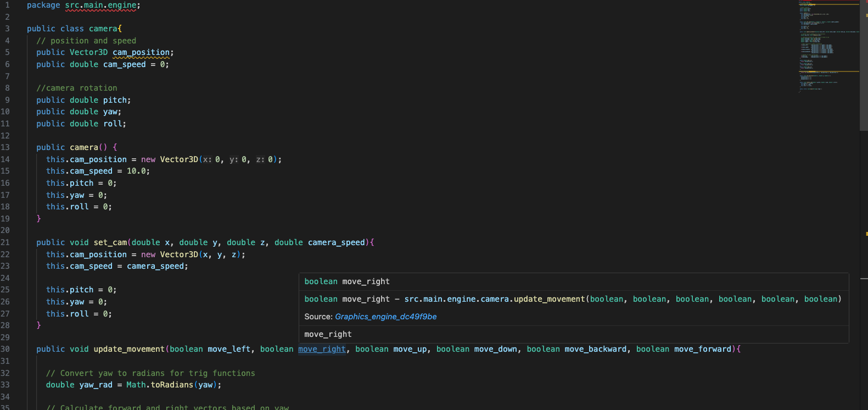
Task: Click the vertical scrollbar slider
Action: (863, 66)
